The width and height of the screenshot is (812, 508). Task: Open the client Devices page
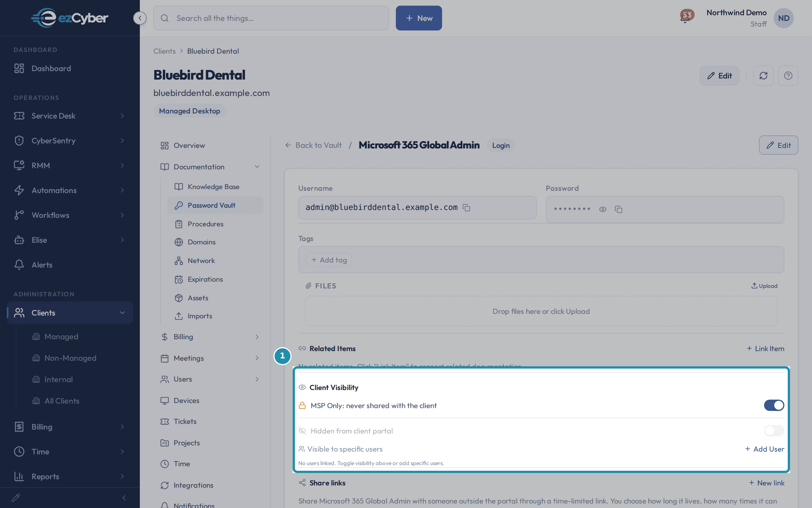pos(211,400)
